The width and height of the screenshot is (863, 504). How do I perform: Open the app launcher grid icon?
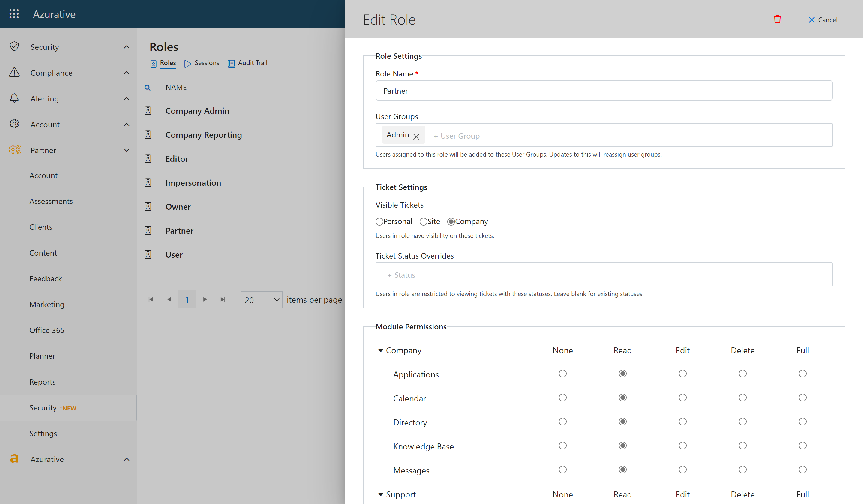14,14
